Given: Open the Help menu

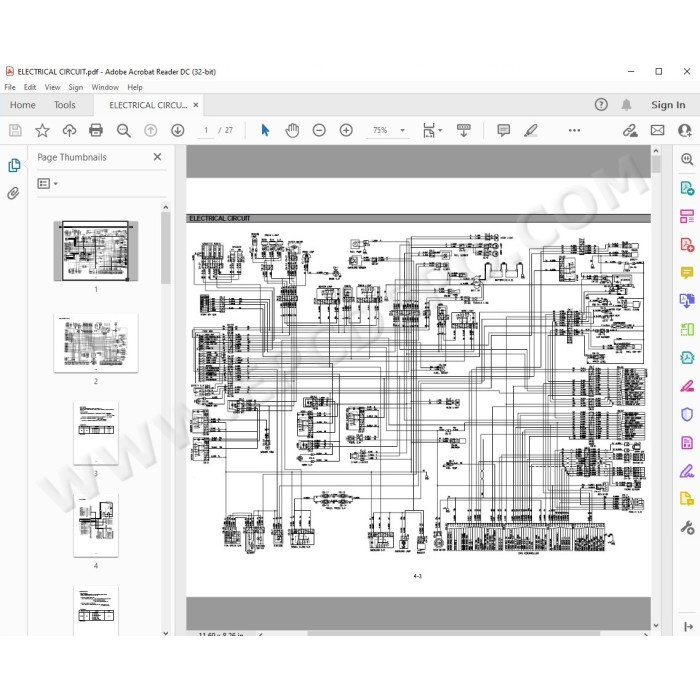Looking at the screenshot, I should [135, 88].
